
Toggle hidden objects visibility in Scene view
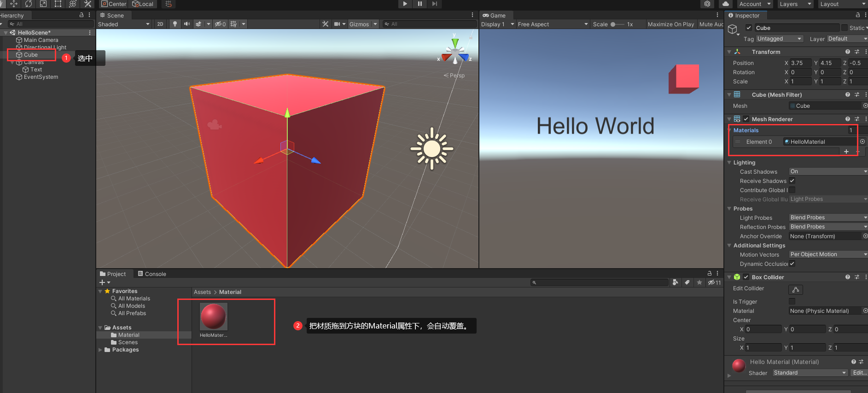pos(220,24)
